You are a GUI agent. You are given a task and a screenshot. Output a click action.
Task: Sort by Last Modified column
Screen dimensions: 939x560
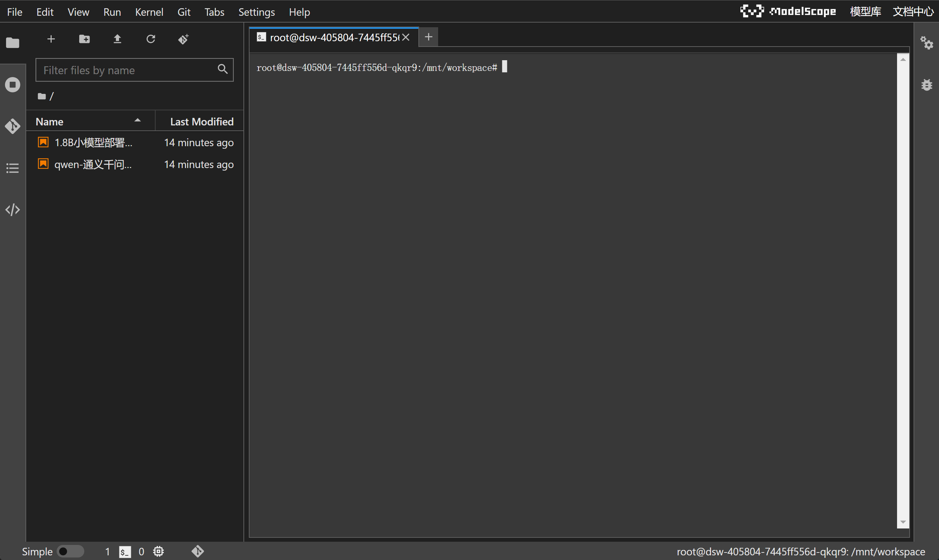coord(201,121)
